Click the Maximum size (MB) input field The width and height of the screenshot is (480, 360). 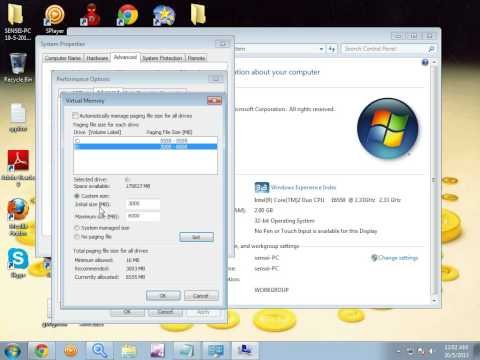[143, 216]
